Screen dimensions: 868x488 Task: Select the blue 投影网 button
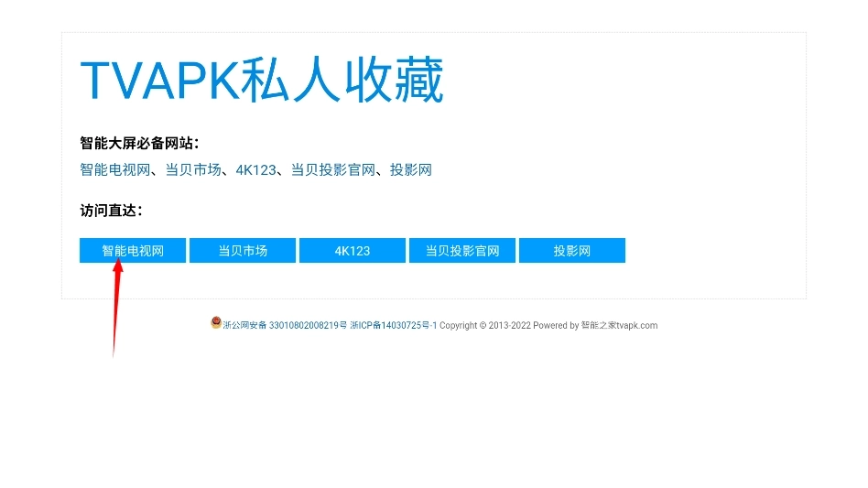(572, 251)
